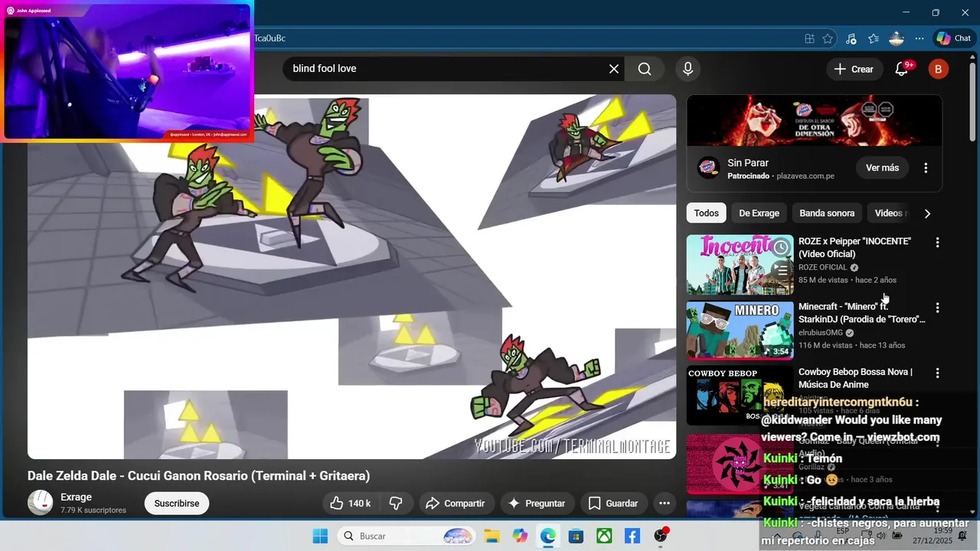The width and height of the screenshot is (980, 551).
Task: Open the account avatar labeled B
Action: pos(938,69)
